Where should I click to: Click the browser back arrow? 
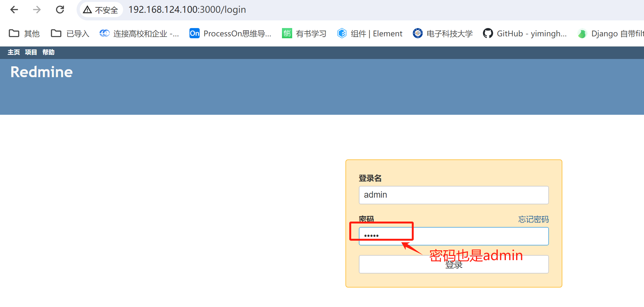(x=14, y=10)
